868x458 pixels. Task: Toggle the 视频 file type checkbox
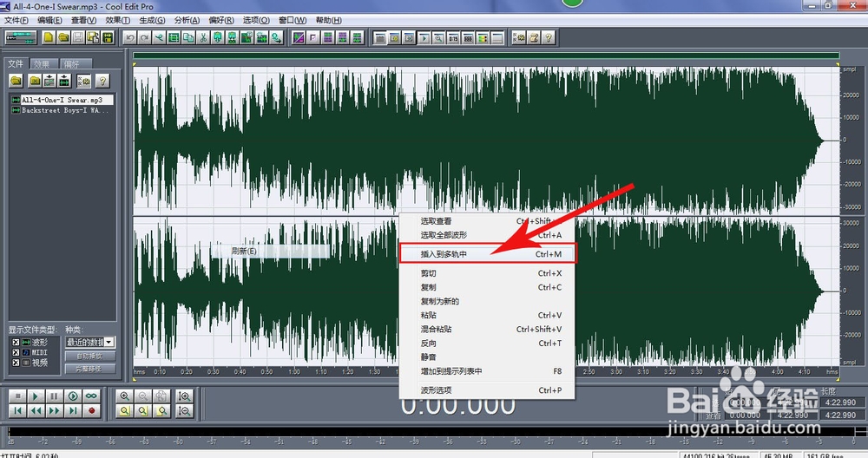16,363
